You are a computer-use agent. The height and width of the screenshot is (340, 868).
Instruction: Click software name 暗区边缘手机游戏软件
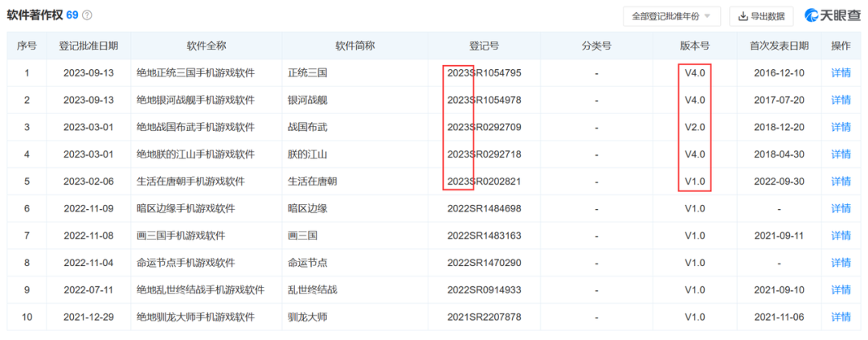(x=186, y=209)
